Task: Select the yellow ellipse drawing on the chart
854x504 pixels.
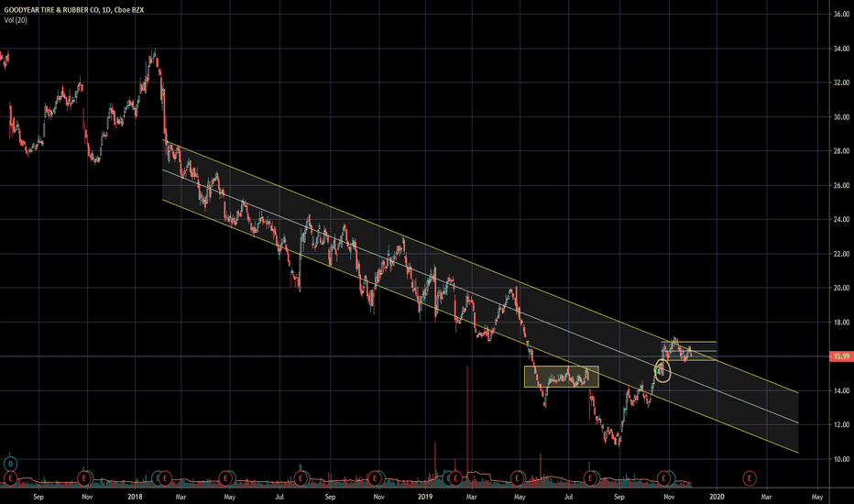Action: pyautogui.click(x=662, y=371)
